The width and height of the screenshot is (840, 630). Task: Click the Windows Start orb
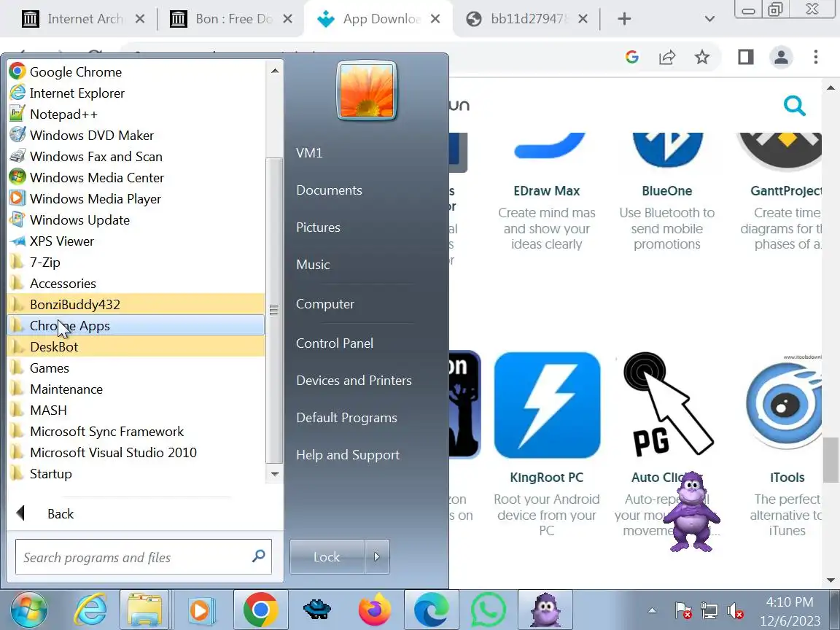29,610
